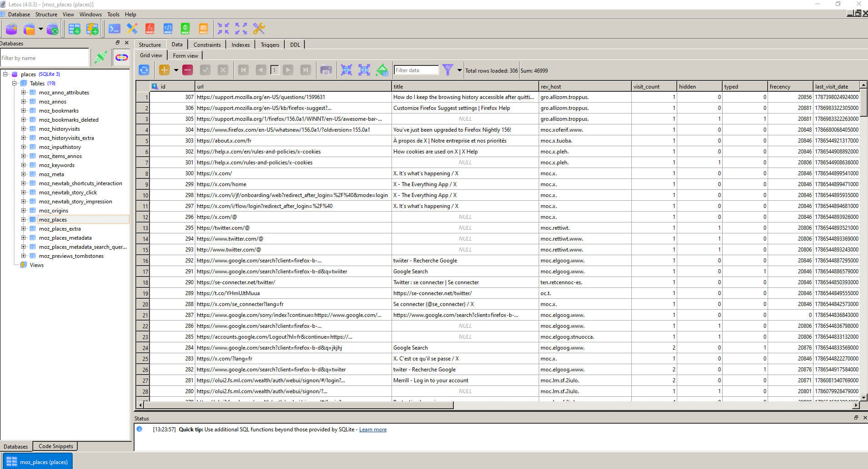Open the SQL functions editor (fx) icon
The height and width of the screenshot is (469, 868).
pos(150,29)
